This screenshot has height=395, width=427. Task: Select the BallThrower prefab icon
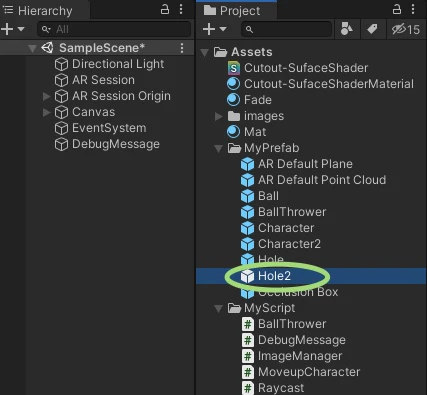(247, 212)
